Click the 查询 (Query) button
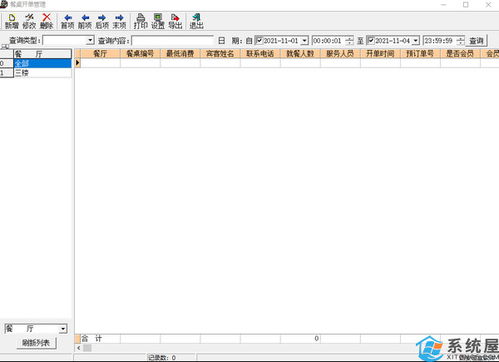 pos(476,41)
